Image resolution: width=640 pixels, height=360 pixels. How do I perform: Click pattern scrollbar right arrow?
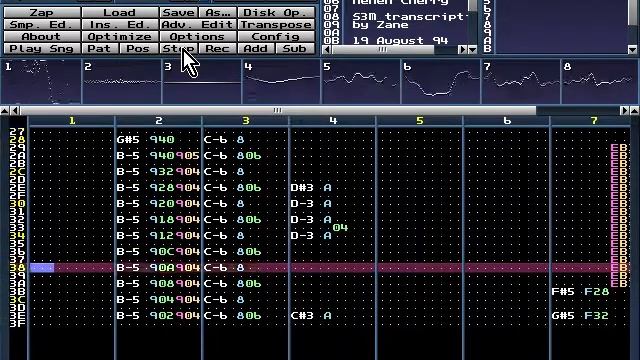point(624,110)
